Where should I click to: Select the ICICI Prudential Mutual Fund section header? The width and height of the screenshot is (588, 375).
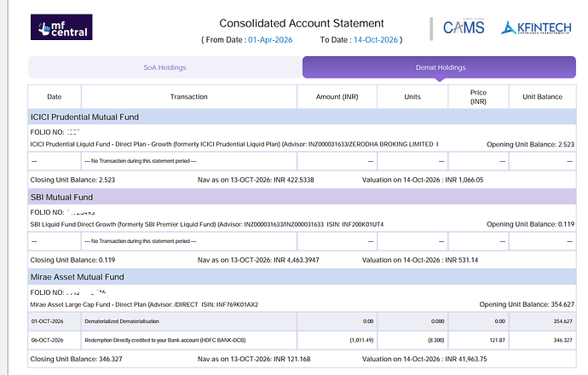302,117
